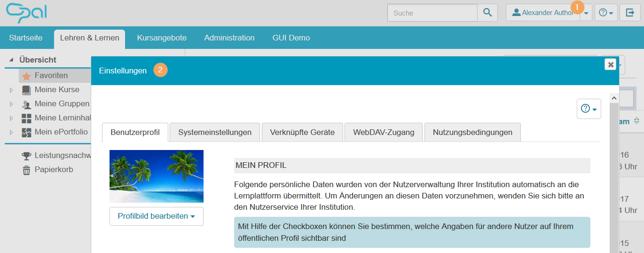The image size is (644, 253).
Task: Click the OPAL logo
Action: [26, 13]
